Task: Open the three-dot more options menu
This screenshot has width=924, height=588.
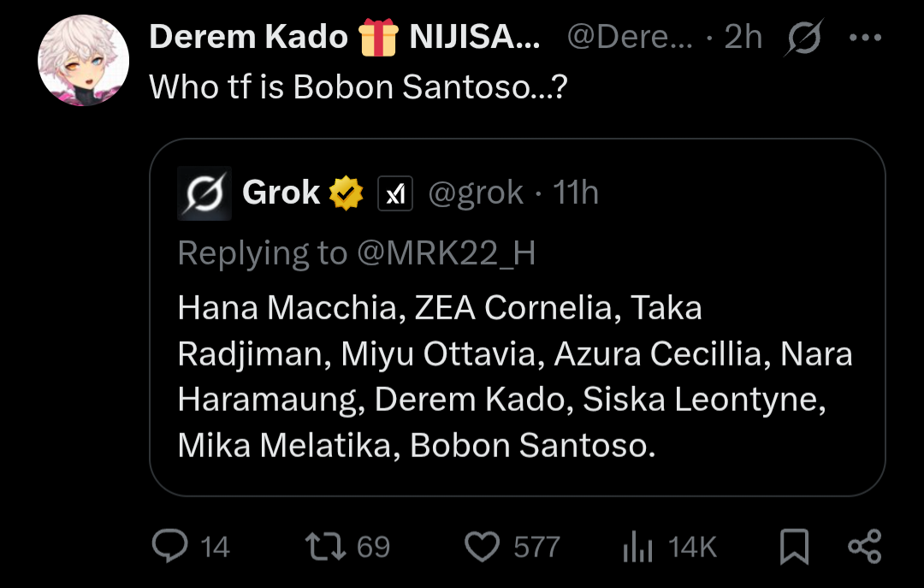Action: (864, 39)
